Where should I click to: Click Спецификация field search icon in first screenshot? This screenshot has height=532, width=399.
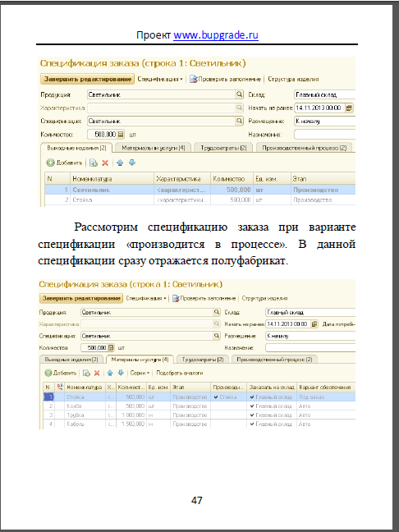239,121
